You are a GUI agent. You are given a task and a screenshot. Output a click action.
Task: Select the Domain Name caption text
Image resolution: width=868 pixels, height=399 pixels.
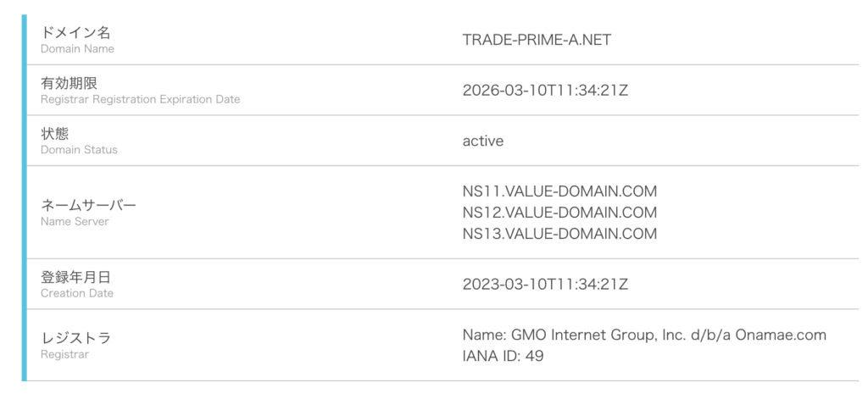(77, 49)
